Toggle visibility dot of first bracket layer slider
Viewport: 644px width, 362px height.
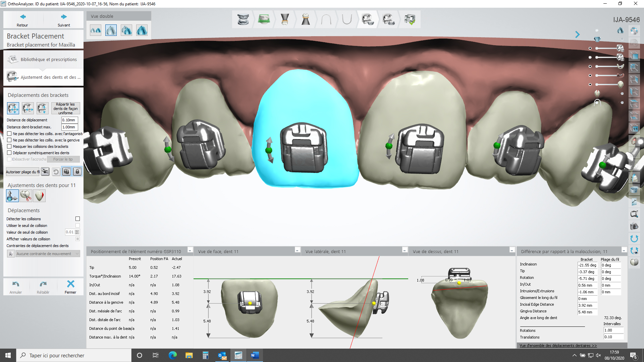590,48
